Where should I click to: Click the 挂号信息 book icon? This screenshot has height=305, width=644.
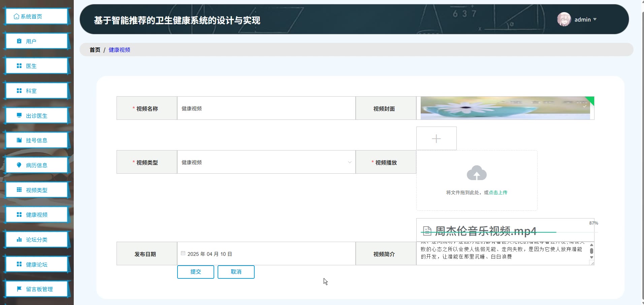[19, 140]
